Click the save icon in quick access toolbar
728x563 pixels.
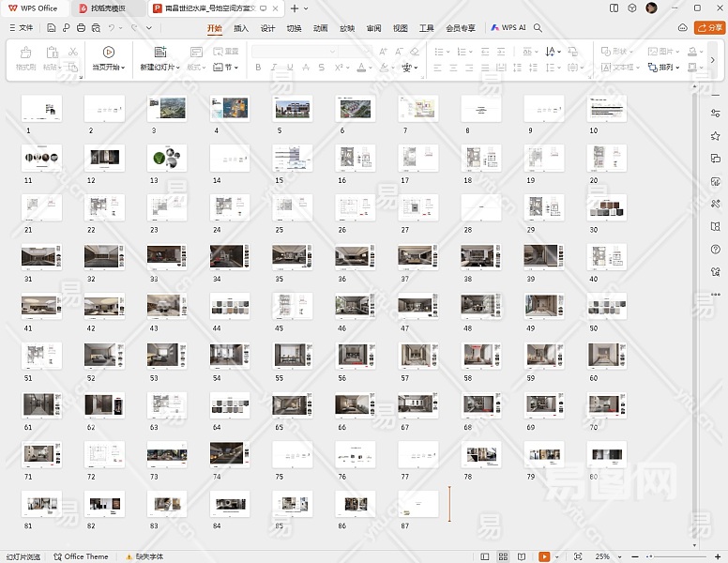(x=53, y=28)
